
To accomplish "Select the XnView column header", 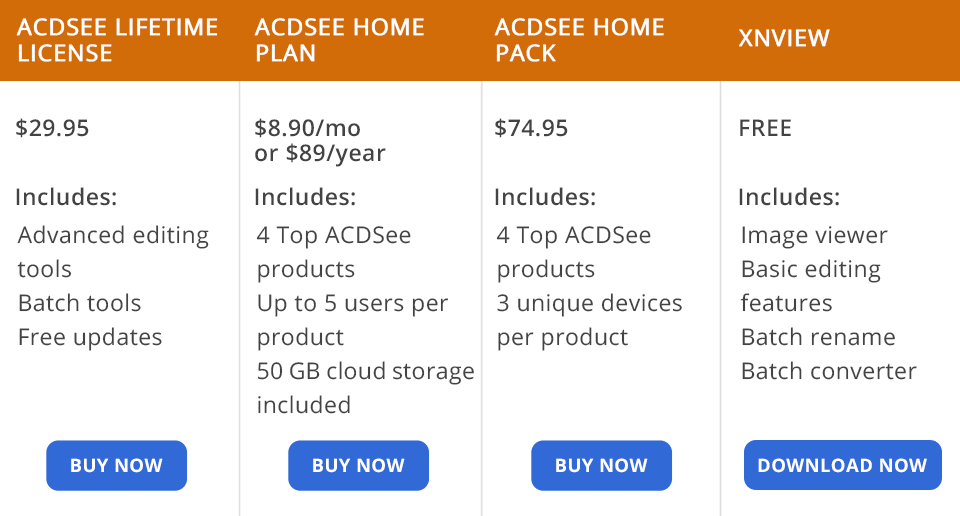I will (x=784, y=40).
